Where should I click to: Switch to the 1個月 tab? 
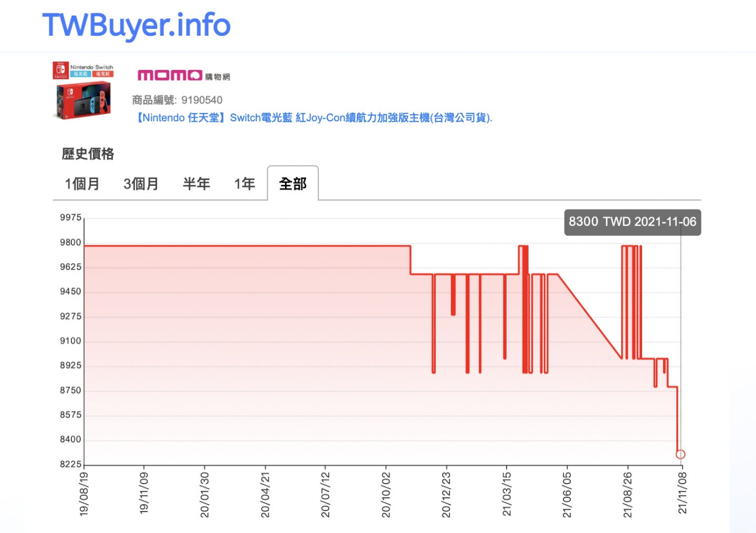coord(82,184)
